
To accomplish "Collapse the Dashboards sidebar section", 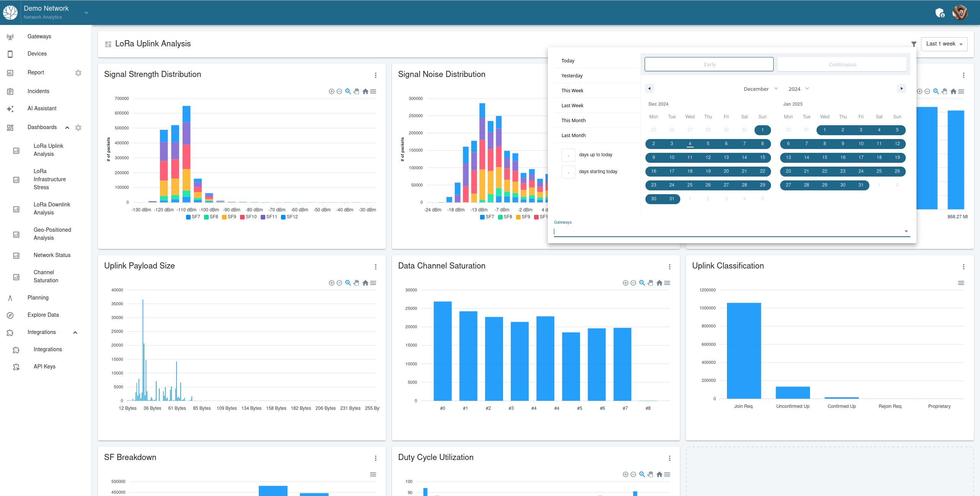I will [x=67, y=128].
